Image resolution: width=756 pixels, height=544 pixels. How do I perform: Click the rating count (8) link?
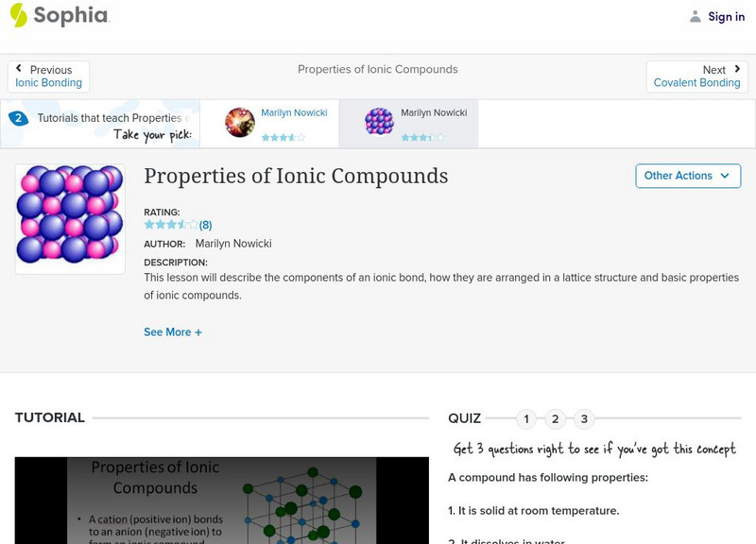pos(205,225)
